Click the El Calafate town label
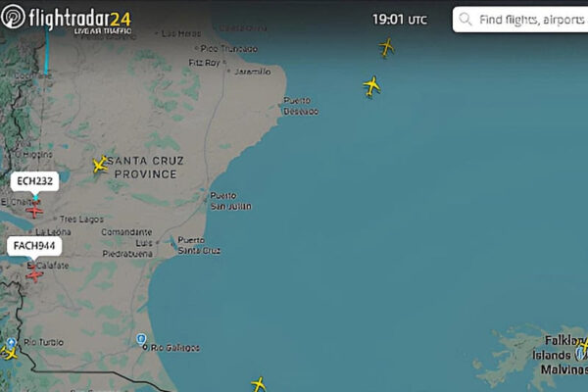This screenshot has height=392, width=588. coord(48,266)
